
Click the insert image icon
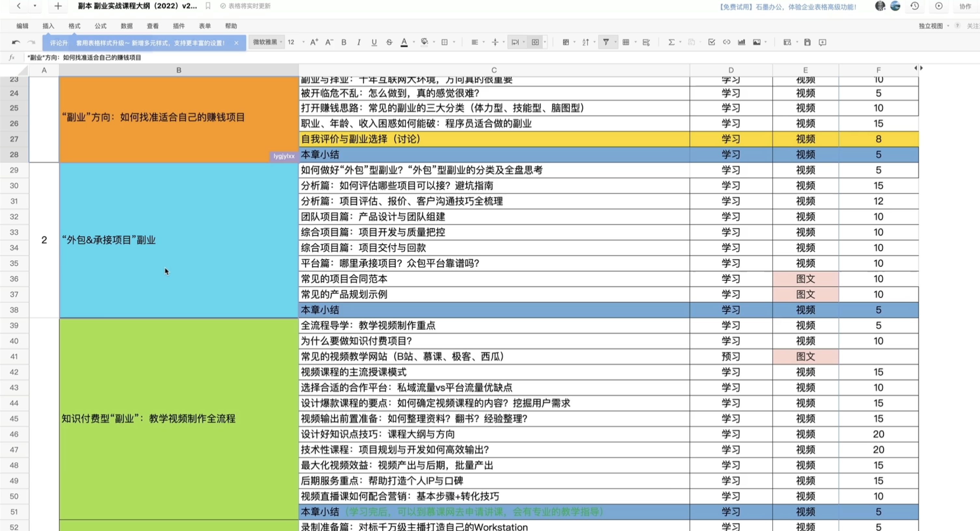(x=757, y=42)
